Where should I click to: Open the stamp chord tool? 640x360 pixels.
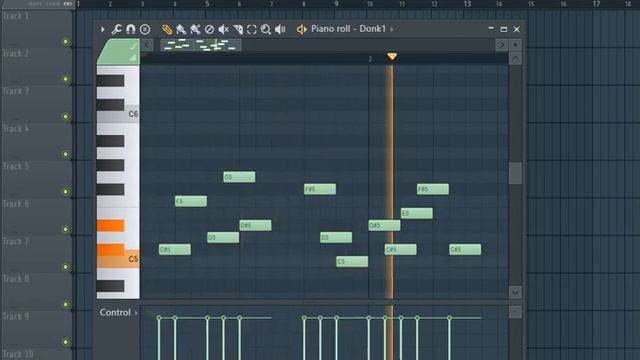(145, 29)
